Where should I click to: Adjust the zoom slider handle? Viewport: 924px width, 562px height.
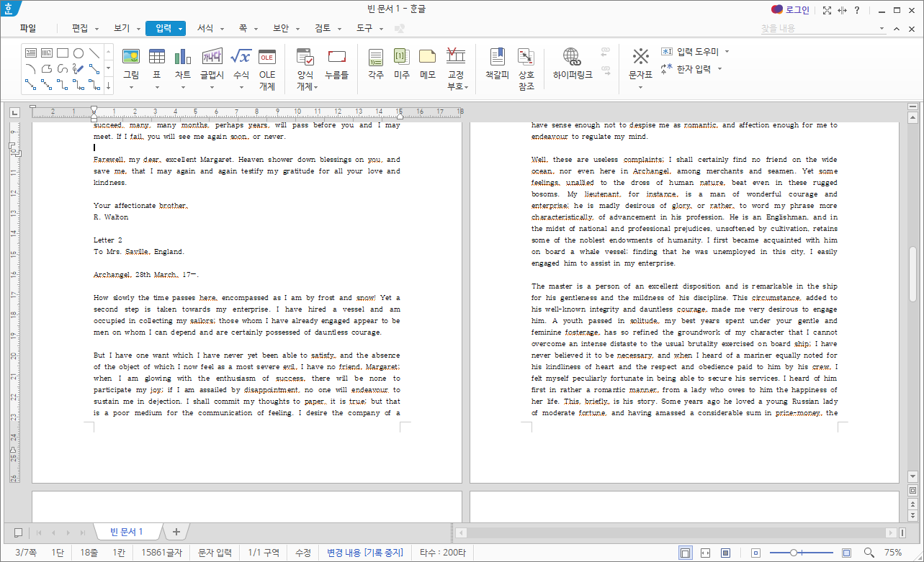(793, 553)
